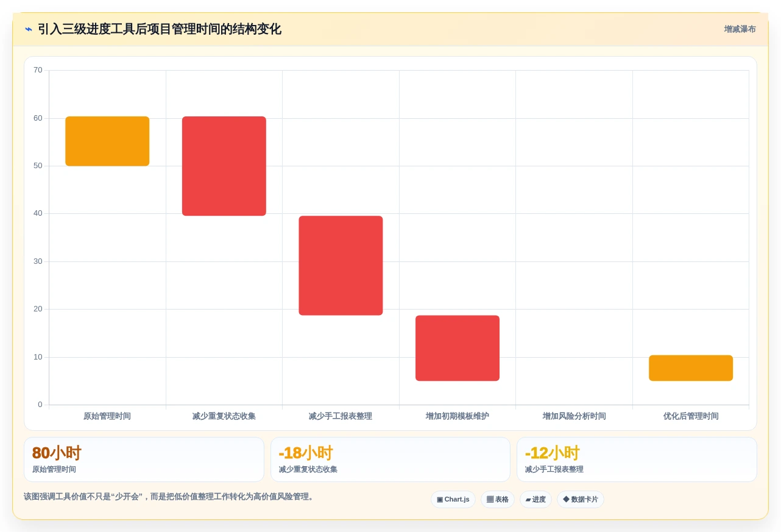
Task: Click the x-axis label 优化后管理时间
Action: click(691, 416)
